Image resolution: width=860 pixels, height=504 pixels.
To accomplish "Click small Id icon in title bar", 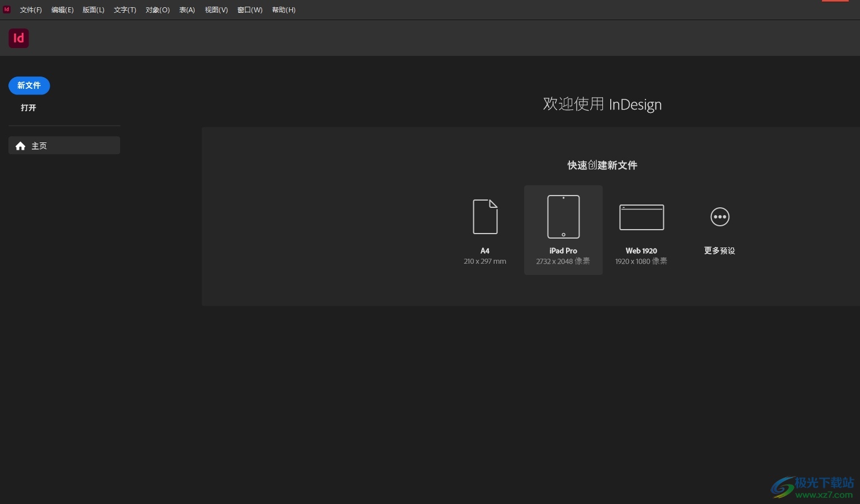I will pos(7,9).
